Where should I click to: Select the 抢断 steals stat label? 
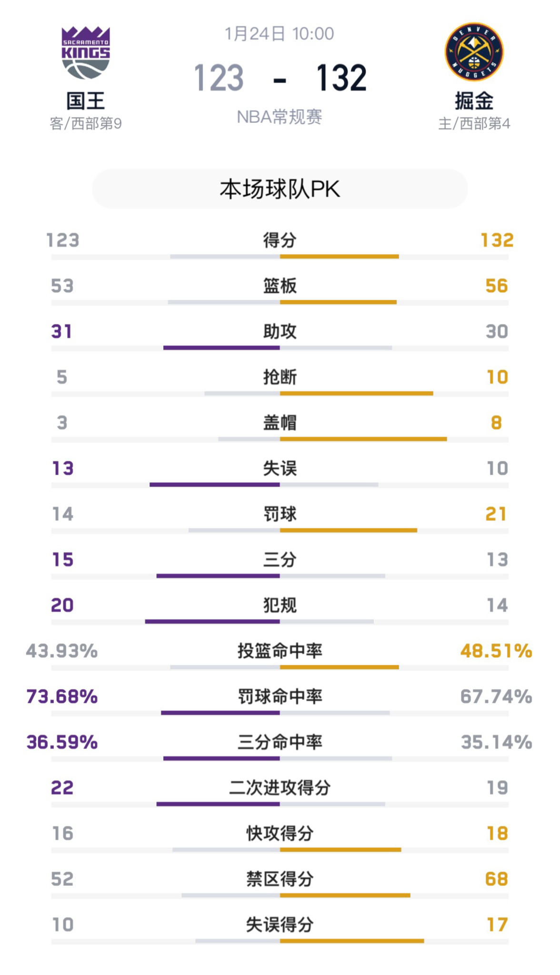(x=280, y=378)
